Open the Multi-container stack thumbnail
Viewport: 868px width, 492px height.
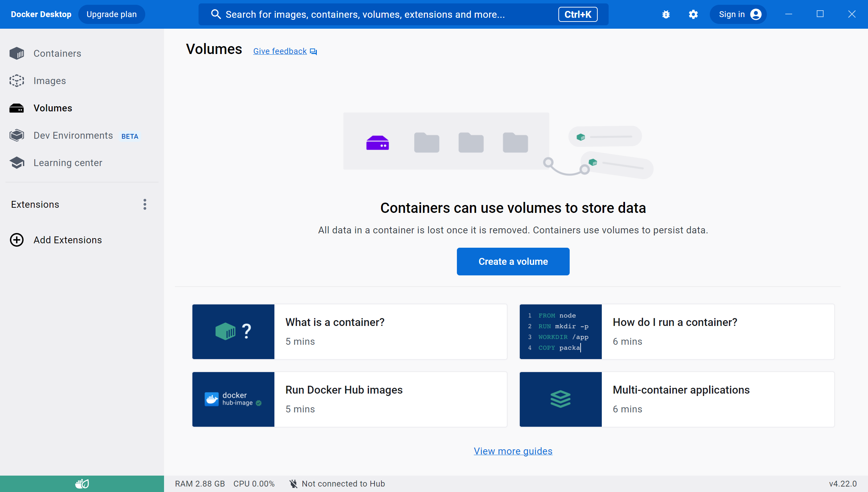(561, 399)
